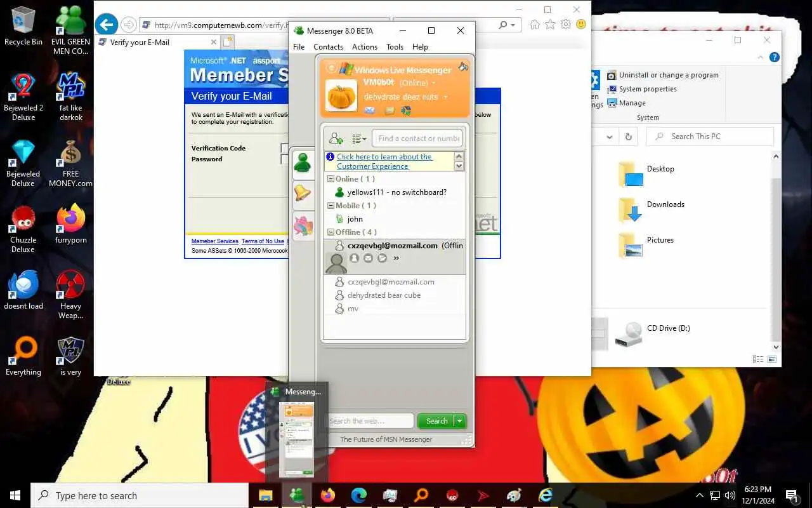Click the Search This PC field
The image size is (812, 508).
click(709, 137)
